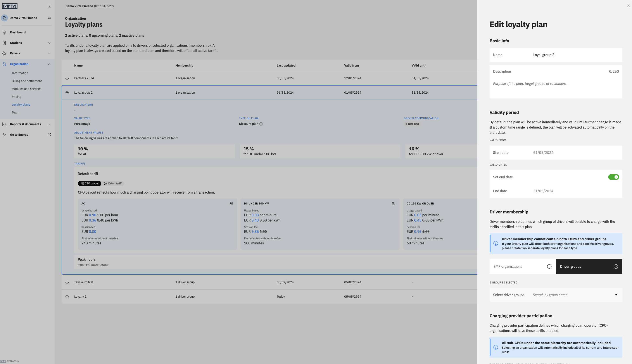The image size is (632, 364).
Task: Show the Driver tariff view
Action: tap(113, 184)
